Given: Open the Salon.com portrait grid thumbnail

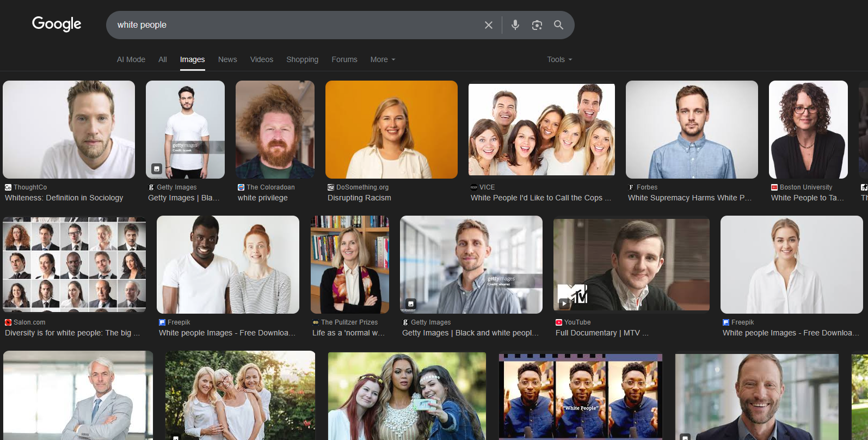Looking at the screenshot, I should pos(74,264).
